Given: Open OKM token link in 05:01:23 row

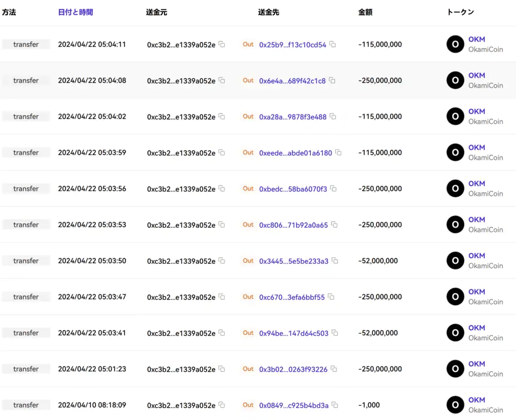Looking at the screenshot, I should tap(477, 364).
